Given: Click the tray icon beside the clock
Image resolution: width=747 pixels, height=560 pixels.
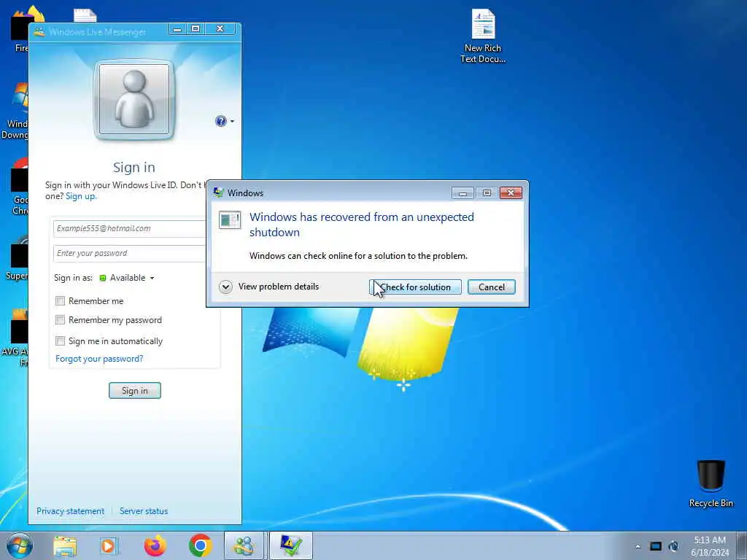Looking at the screenshot, I should coord(673,547).
